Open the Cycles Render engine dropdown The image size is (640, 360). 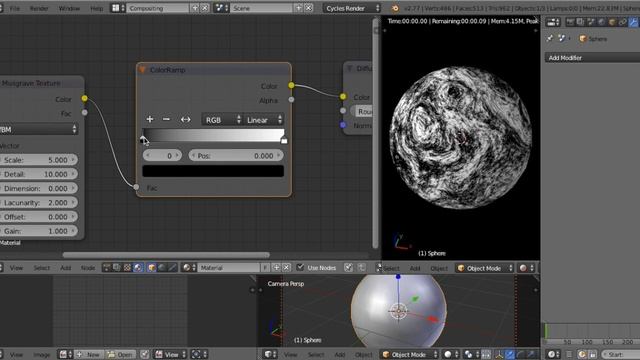pyautogui.click(x=352, y=8)
